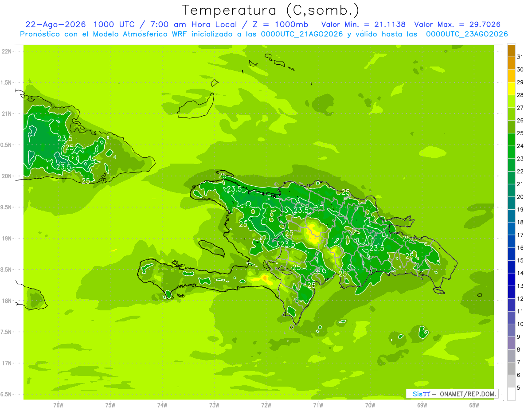532x411 pixels.
Task: Click the color bar label '28'
Action: 520,95
